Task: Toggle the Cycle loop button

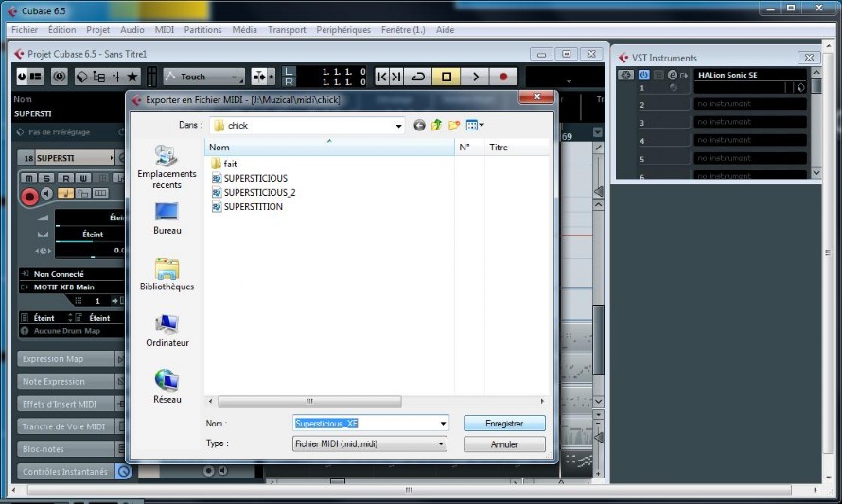Action: (x=418, y=77)
